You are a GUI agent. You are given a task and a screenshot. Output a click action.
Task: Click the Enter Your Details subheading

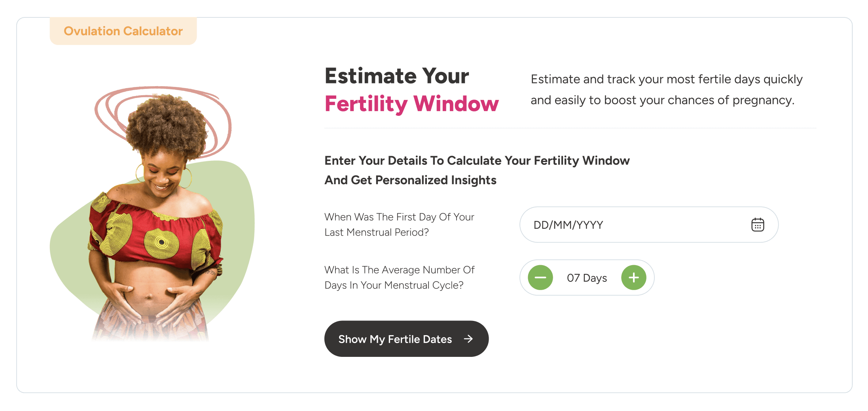(477, 170)
